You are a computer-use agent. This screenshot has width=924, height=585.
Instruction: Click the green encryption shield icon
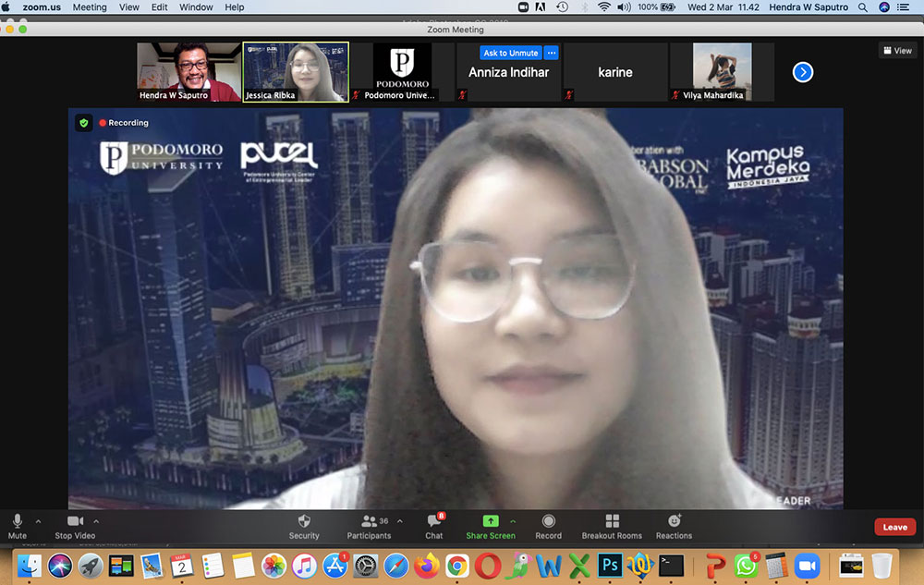(x=84, y=122)
